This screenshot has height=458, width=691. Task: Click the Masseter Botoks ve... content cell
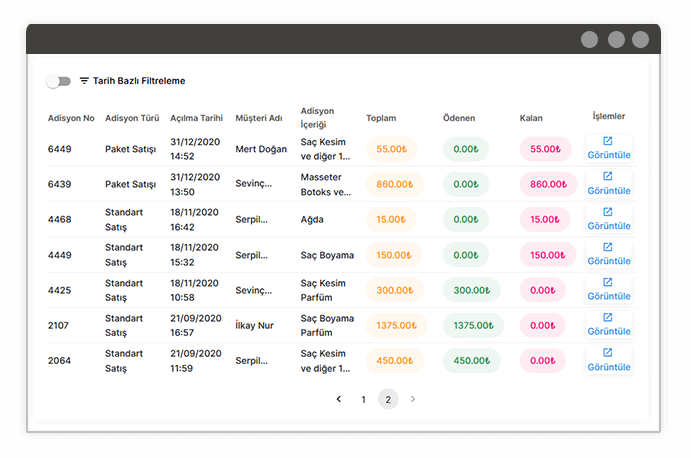(x=326, y=184)
